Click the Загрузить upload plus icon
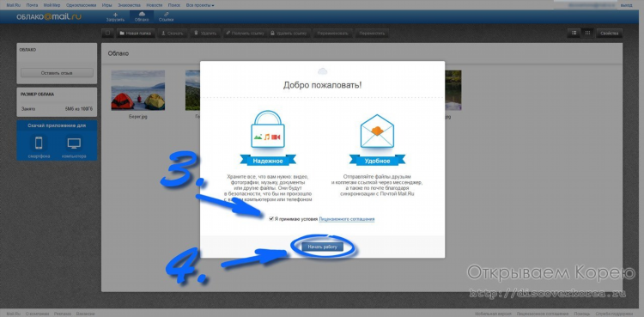 pyautogui.click(x=115, y=15)
